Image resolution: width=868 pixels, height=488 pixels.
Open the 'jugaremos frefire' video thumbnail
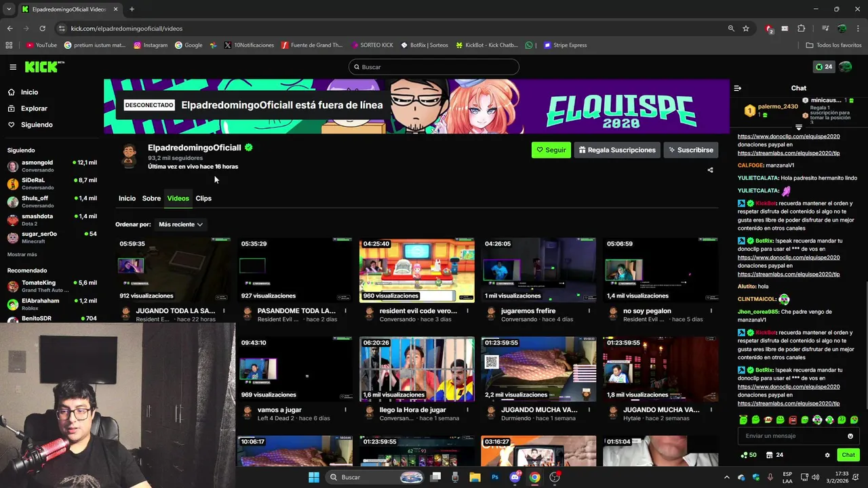coord(538,270)
